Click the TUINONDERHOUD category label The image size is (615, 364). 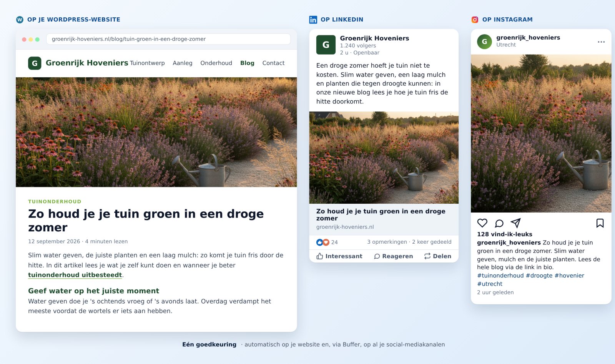55,201
